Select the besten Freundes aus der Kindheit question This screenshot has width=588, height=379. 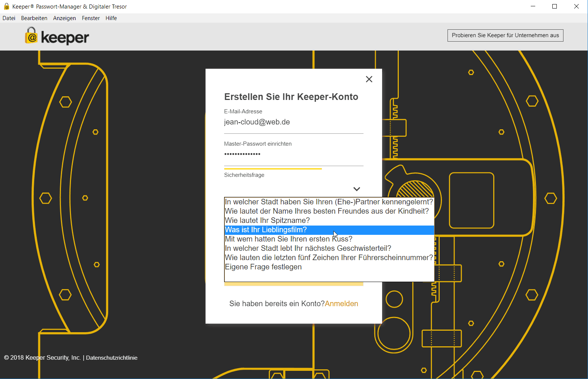[x=329, y=211]
